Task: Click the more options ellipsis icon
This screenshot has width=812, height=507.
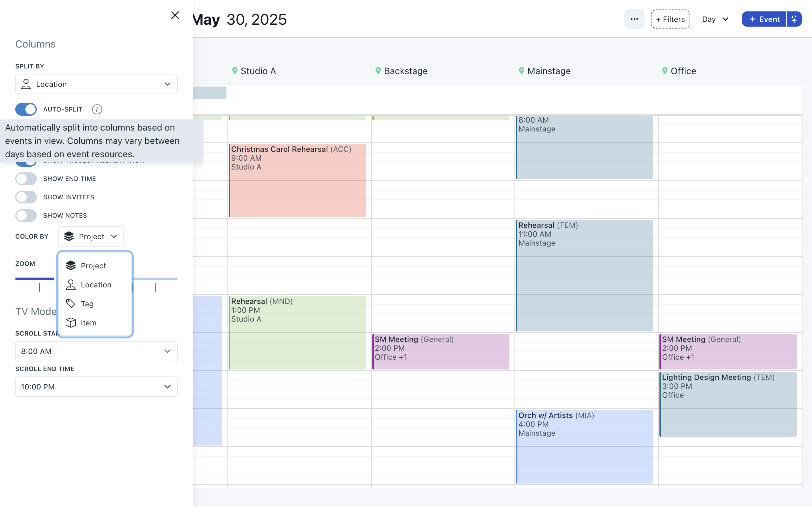Action: pos(634,19)
